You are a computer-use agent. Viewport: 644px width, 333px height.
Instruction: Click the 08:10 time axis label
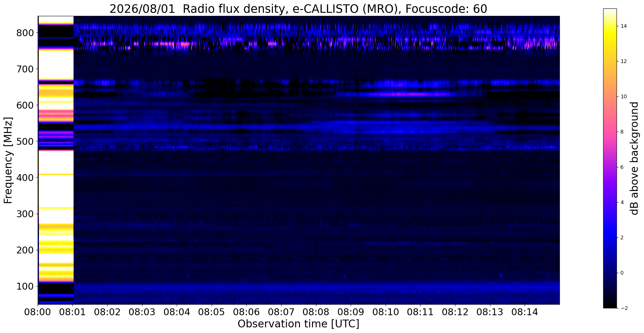tap(386, 312)
